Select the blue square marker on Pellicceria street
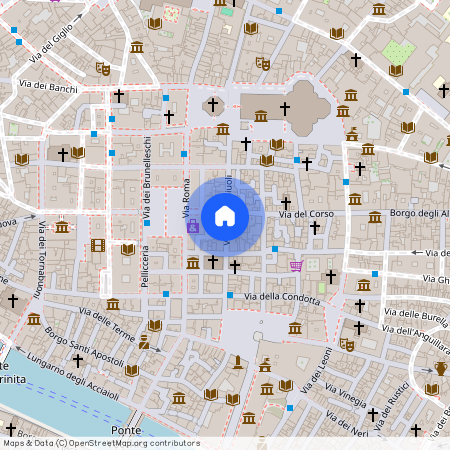Screen dimensions: 450x450 click(147, 223)
